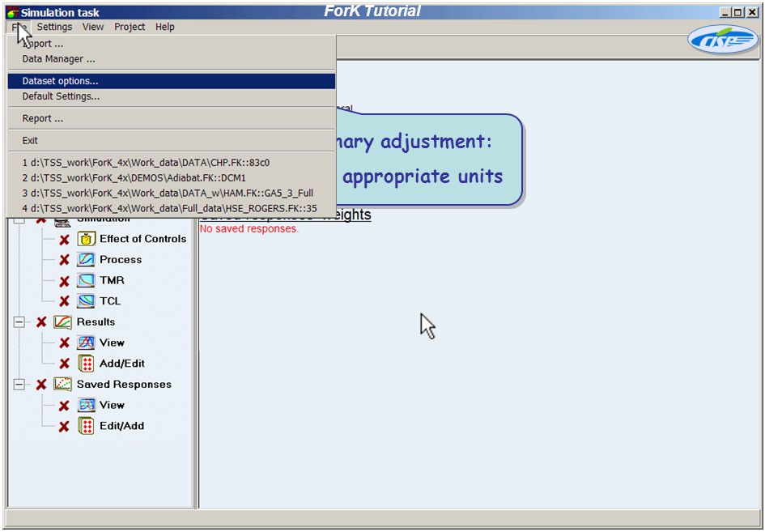Click the Saved Responses View icon
Screen dimensions: 765x532
click(87, 405)
